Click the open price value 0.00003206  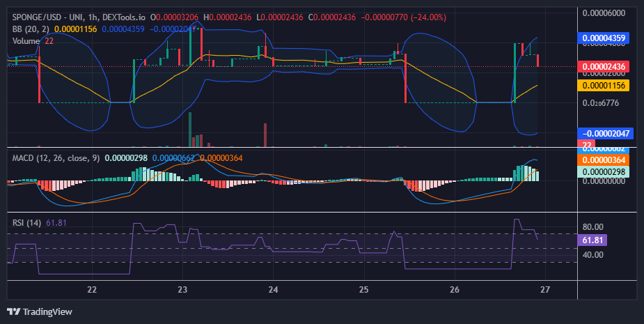177,17
